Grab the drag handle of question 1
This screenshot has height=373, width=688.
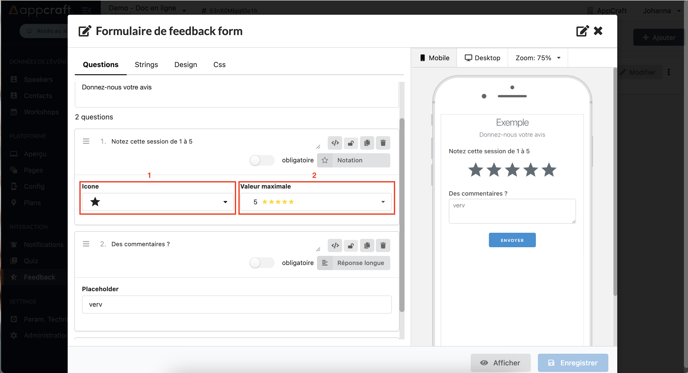[x=86, y=141]
